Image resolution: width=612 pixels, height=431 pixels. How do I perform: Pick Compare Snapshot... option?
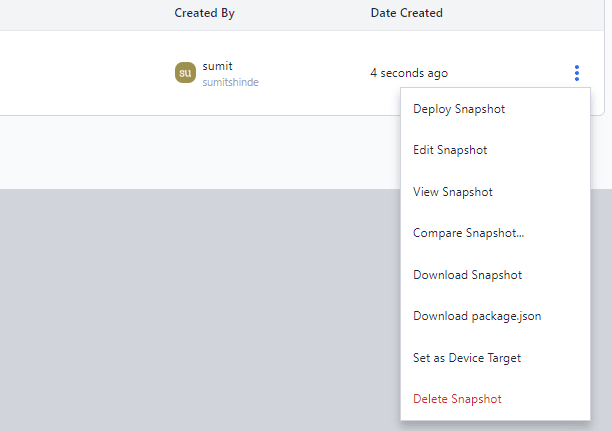point(495,233)
